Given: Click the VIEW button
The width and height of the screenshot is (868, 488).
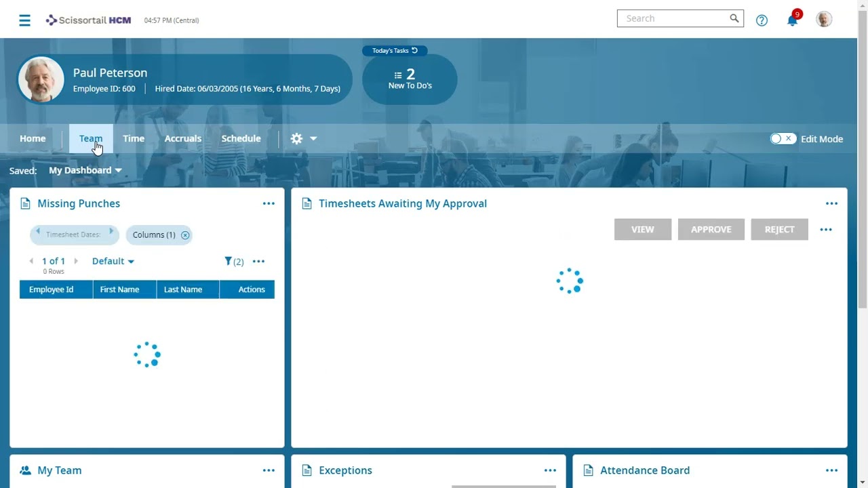Looking at the screenshot, I should 643,229.
